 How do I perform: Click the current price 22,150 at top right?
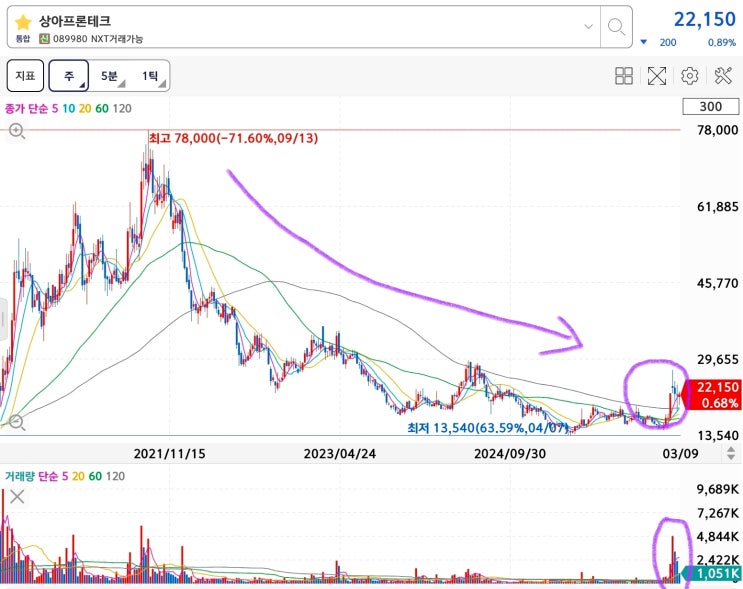705,19
